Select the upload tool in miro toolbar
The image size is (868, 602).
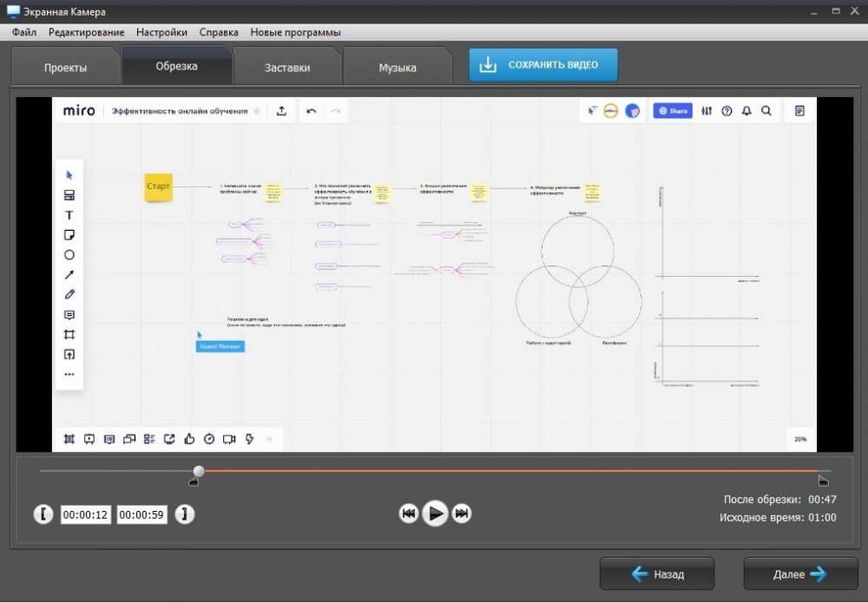pos(69,355)
